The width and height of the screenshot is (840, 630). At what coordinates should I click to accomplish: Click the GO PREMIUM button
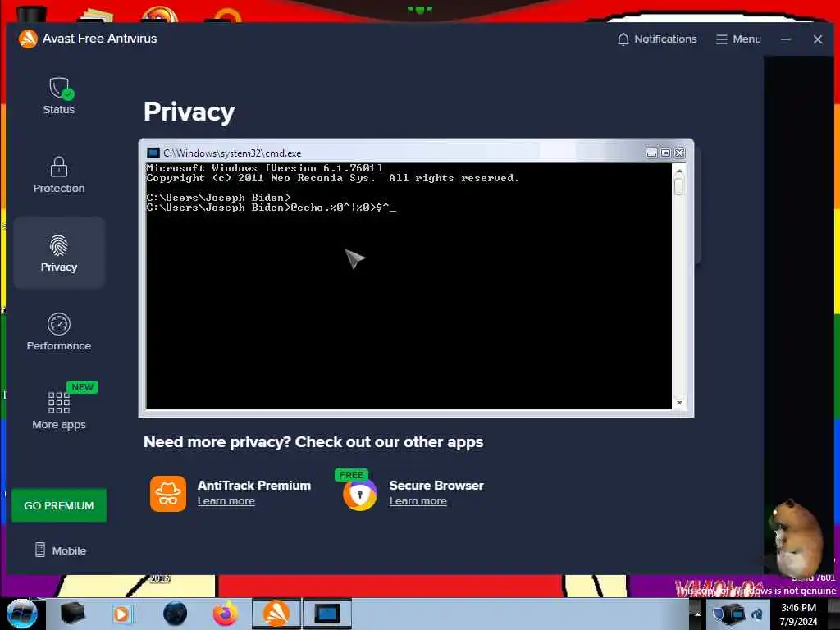(x=59, y=505)
